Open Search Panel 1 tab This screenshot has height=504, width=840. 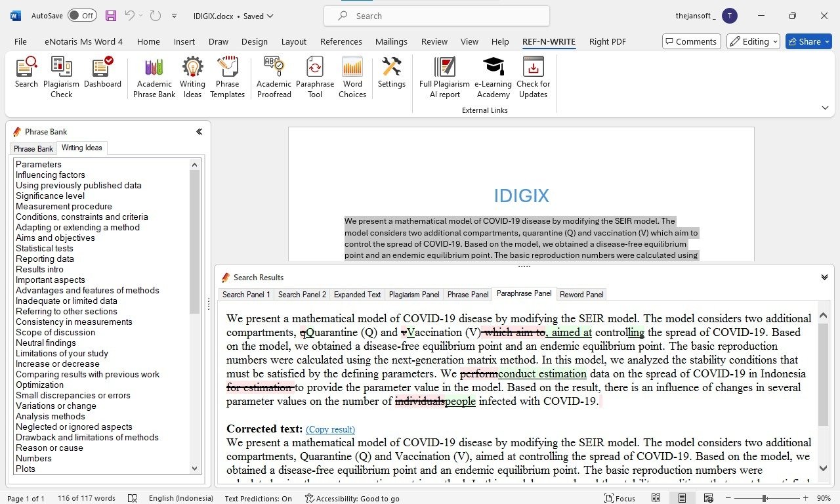pyautogui.click(x=246, y=295)
